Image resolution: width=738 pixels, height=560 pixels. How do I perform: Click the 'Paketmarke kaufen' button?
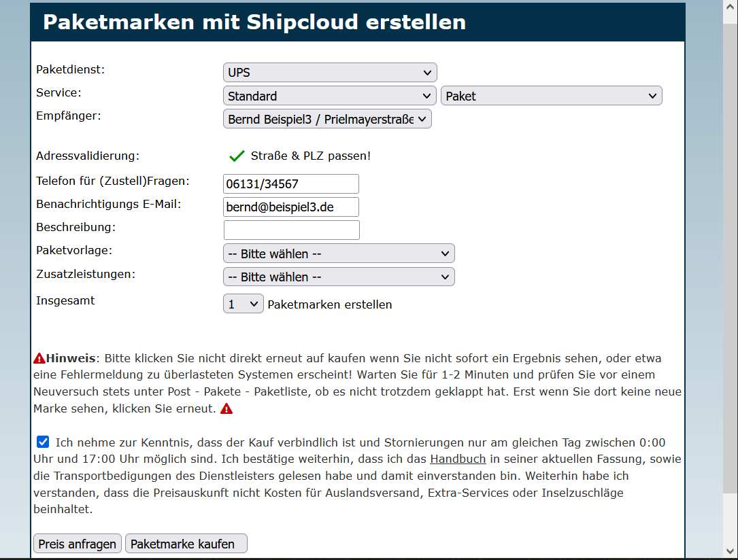[x=186, y=544]
